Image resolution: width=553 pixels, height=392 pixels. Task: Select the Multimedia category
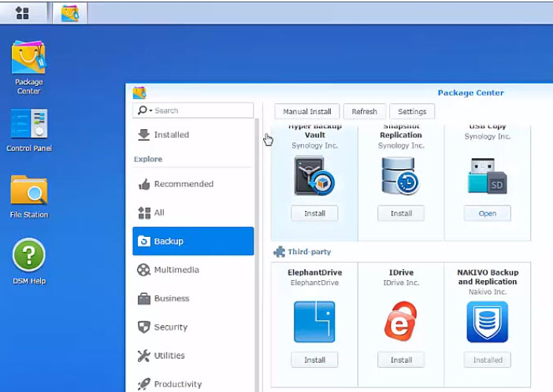click(193, 270)
